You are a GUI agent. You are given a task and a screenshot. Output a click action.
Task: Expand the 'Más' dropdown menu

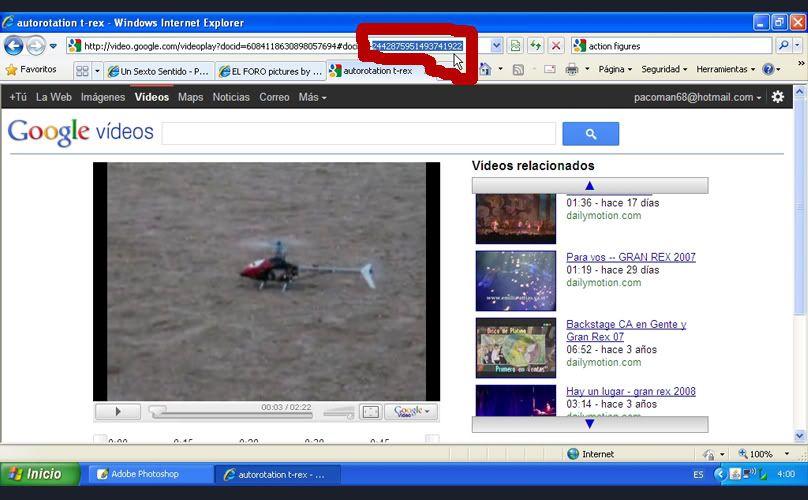pyautogui.click(x=312, y=97)
